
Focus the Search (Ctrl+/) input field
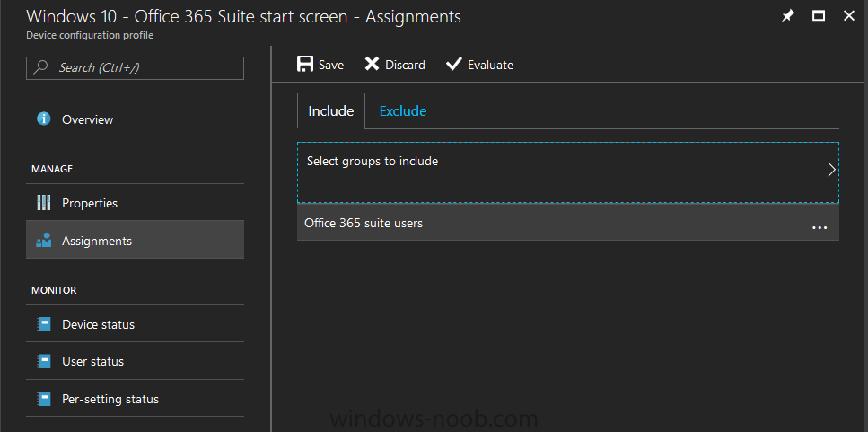click(135, 67)
